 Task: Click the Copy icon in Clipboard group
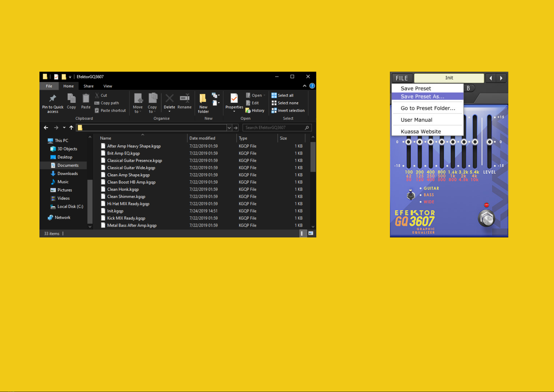coord(71,98)
